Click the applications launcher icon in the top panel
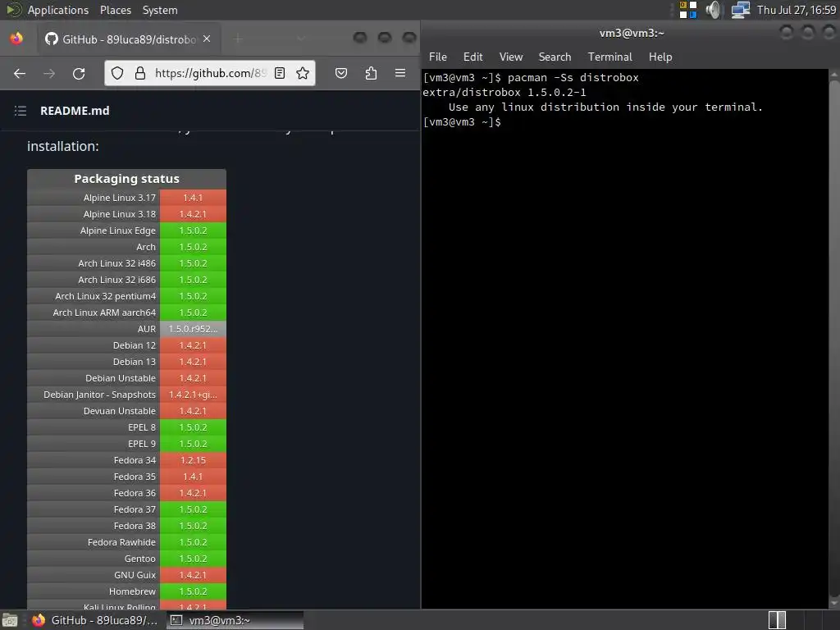Viewport: 840px width, 630px height. point(13,10)
